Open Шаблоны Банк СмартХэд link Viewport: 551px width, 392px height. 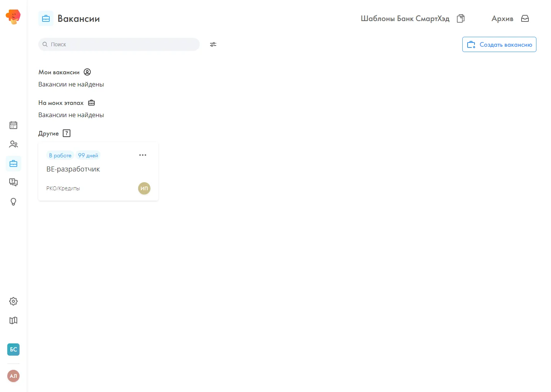point(405,18)
